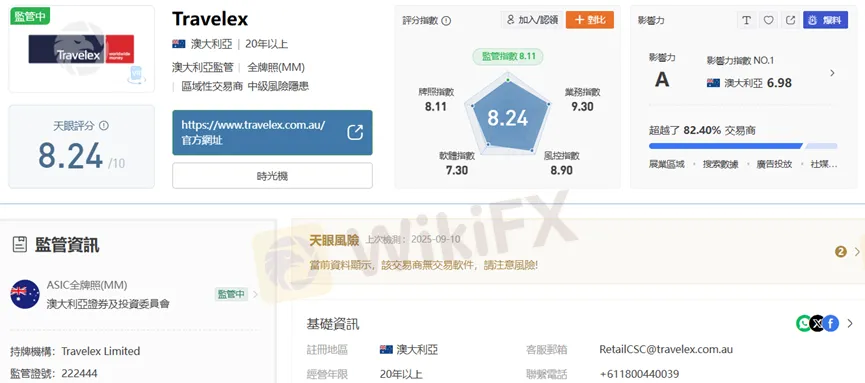
Task: Click the 全牌照(MM) label in header
Action: point(276,67)
